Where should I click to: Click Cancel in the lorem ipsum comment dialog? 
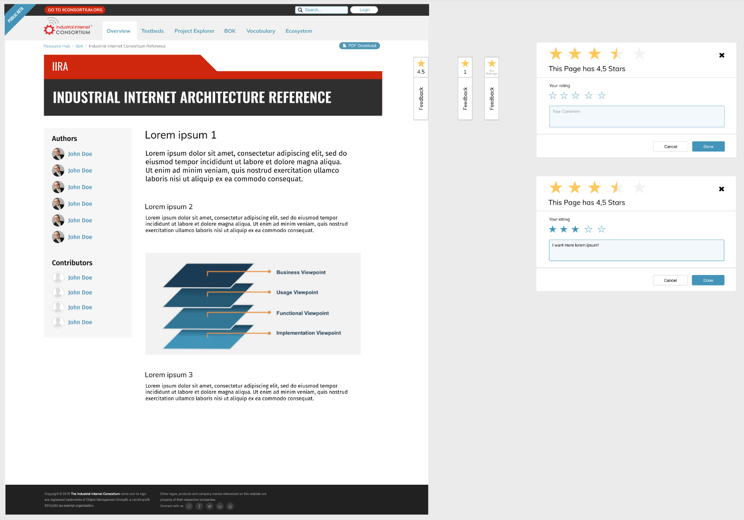tap(670, 280)
